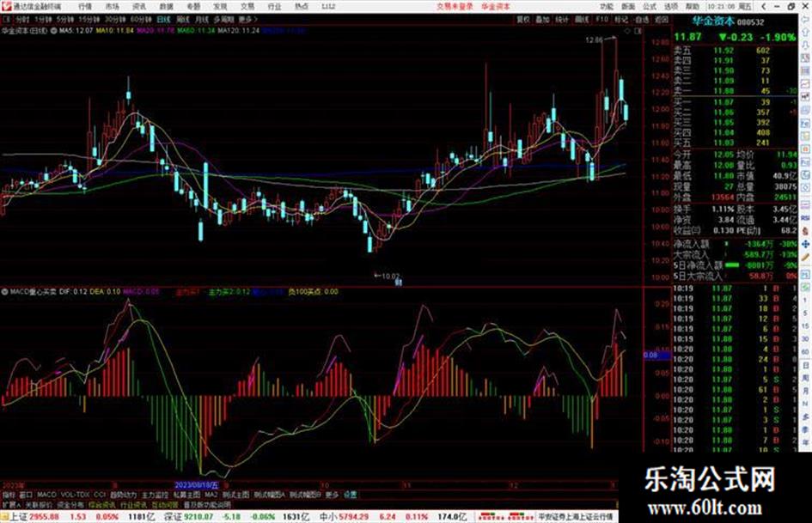Open the 市场 menu
The image size is (812, 523).
112,7
